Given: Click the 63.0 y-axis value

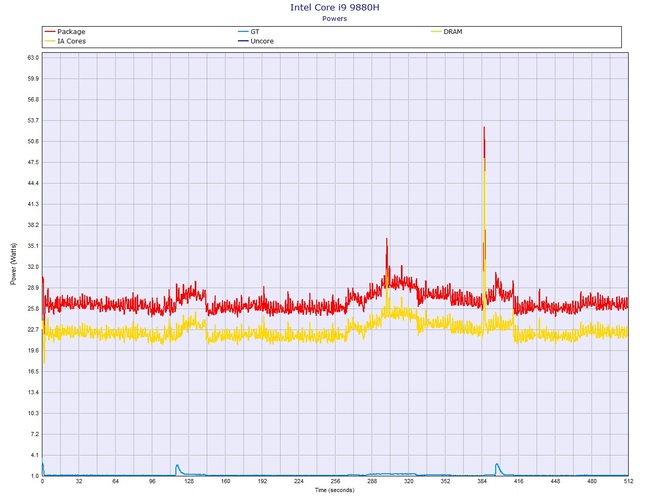Looking at the screenshot, I should tap(33, 58).
